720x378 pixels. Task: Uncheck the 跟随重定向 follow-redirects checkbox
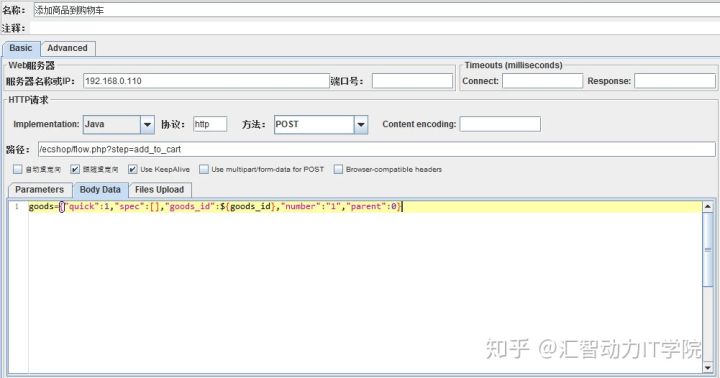coord(75,169)
